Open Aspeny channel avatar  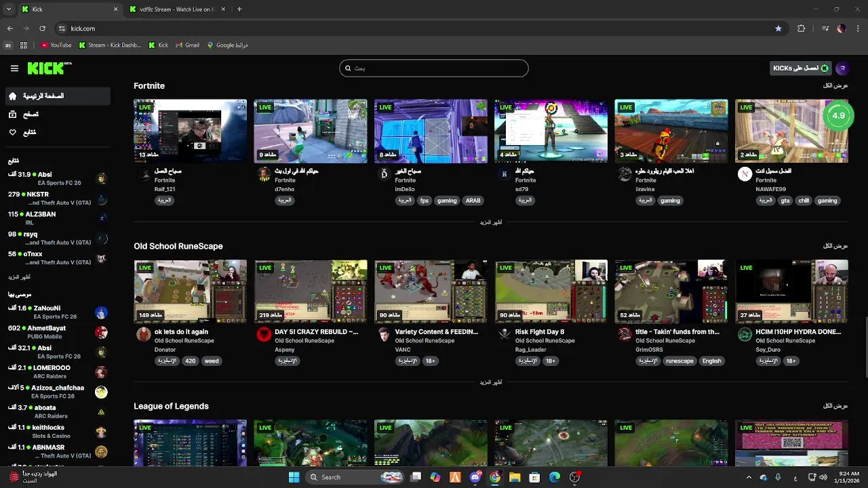tap(264, 334)
